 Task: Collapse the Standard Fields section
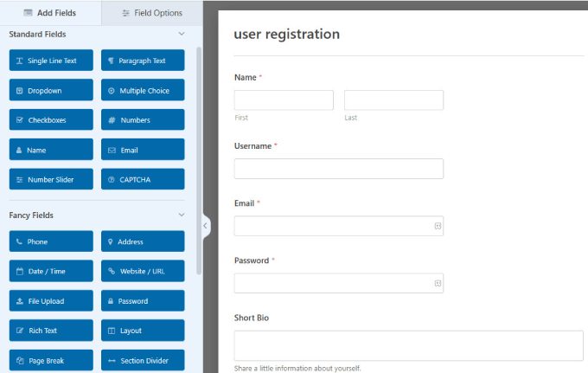(x=181, y=35)
